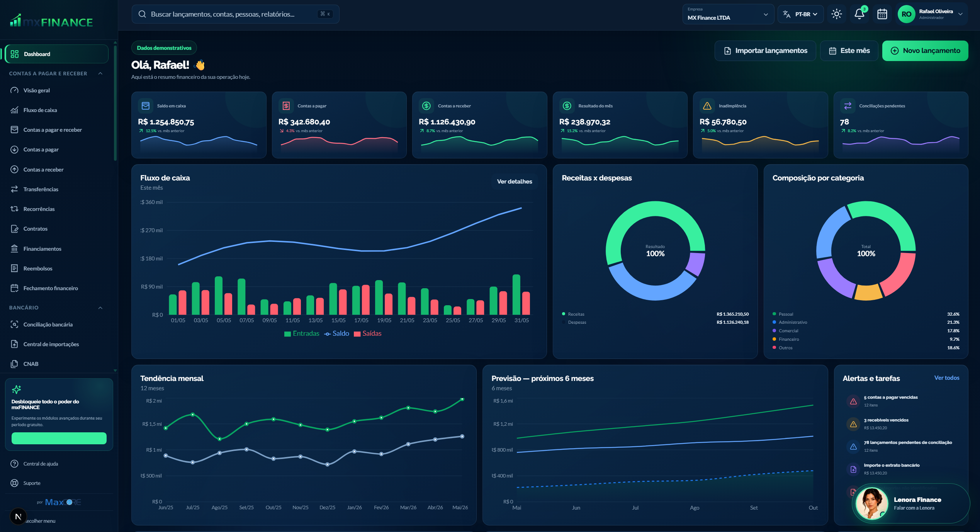Screen dimensions: 980x532
Task: Open the Este mês period selector
Action: pyautogui.click(x=849, y=51)
